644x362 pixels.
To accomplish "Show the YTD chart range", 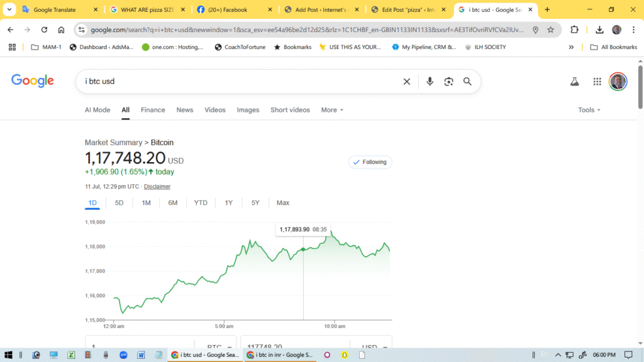I will (x=201, y=203).
